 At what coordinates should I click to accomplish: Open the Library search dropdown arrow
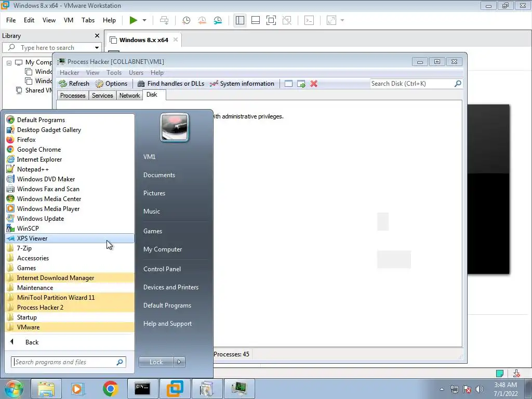pos(97,47)
